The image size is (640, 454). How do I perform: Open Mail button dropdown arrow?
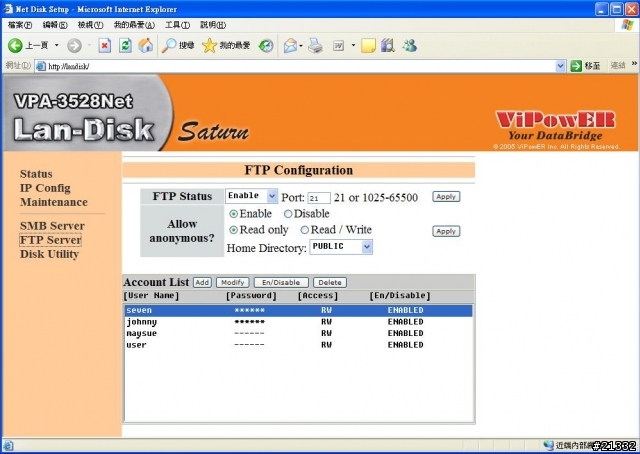301,45
